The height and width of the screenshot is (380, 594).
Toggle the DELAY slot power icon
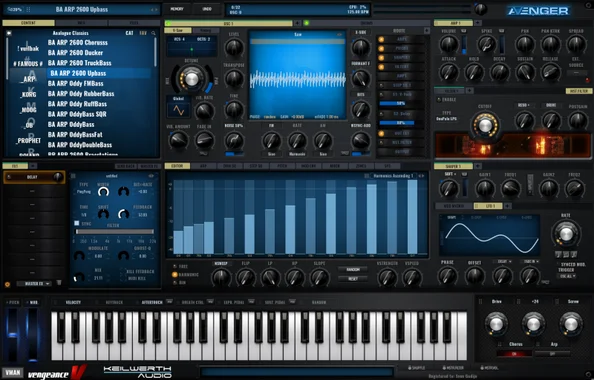click(9, 177)
